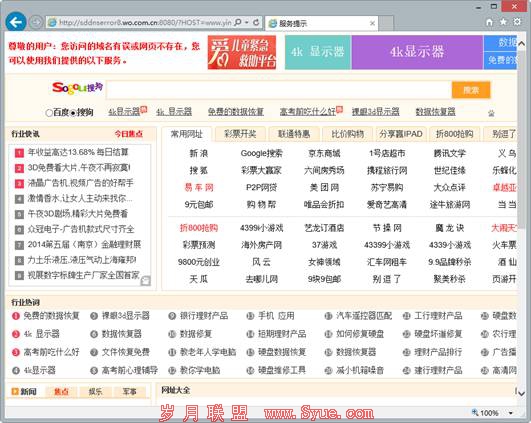Open the 新浪 site link
The image size is (531, 423).
199,153
